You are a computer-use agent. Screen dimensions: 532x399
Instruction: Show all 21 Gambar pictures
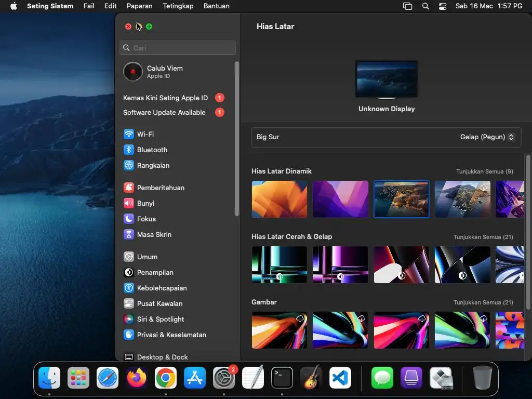pyautogui.click(x=483, y=302)
